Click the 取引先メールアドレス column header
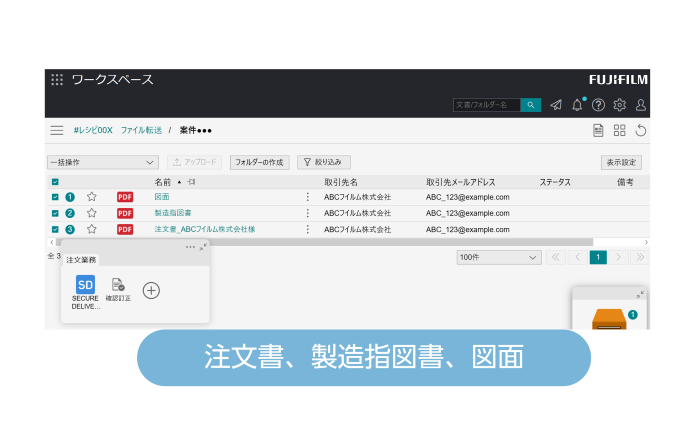686x431 pixels. (461, 182)
